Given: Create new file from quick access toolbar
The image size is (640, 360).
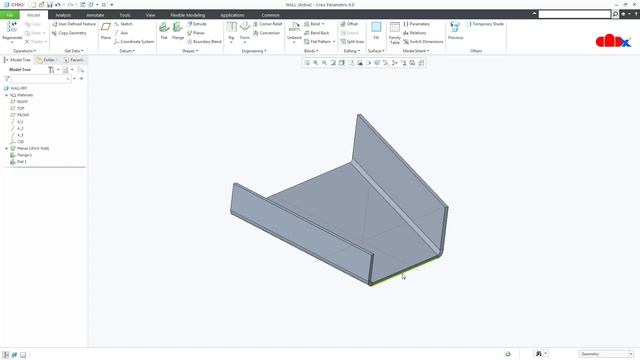Looking at the screenshot, I should [33, 4].
